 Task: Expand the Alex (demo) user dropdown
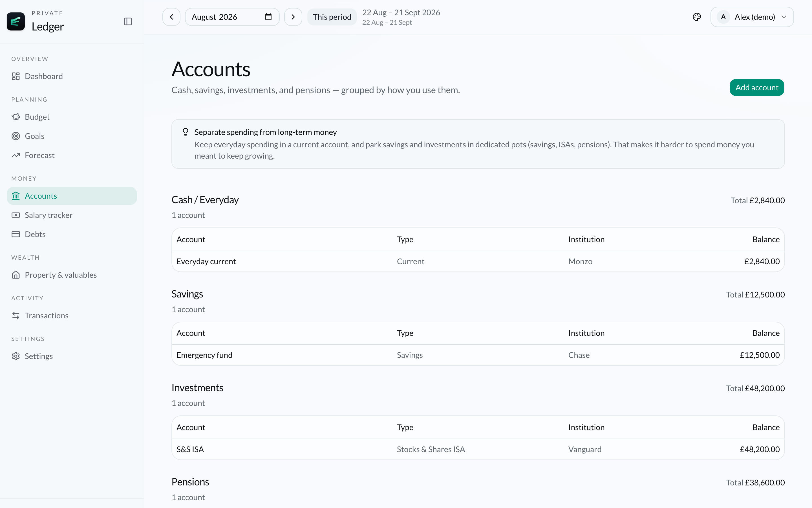click(x=752, y=17)
